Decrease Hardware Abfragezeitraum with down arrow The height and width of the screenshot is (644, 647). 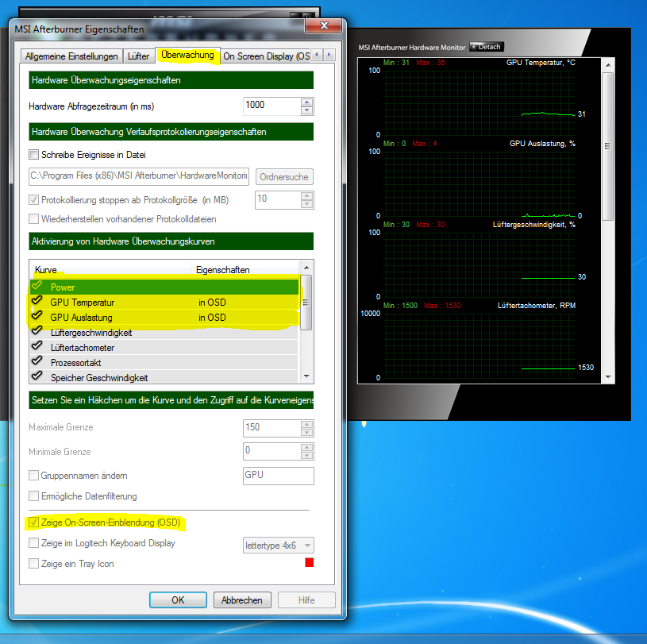tap(306, 110)
